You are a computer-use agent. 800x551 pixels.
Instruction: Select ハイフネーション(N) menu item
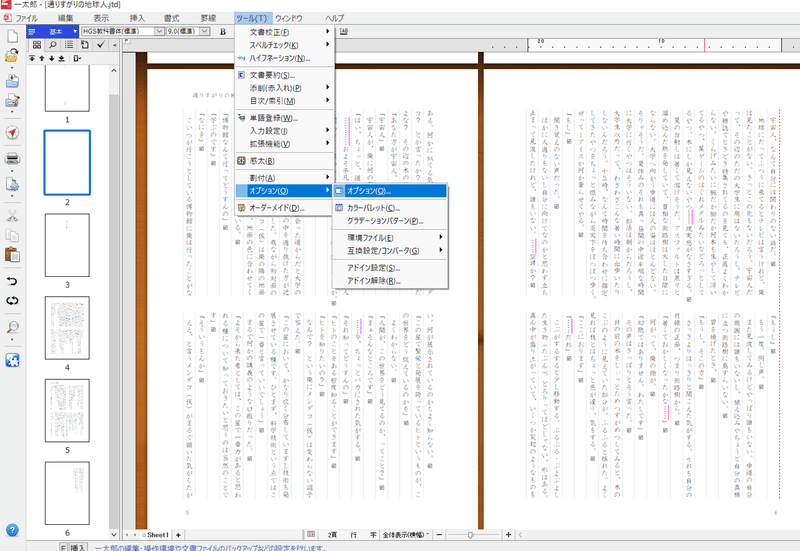284,58
